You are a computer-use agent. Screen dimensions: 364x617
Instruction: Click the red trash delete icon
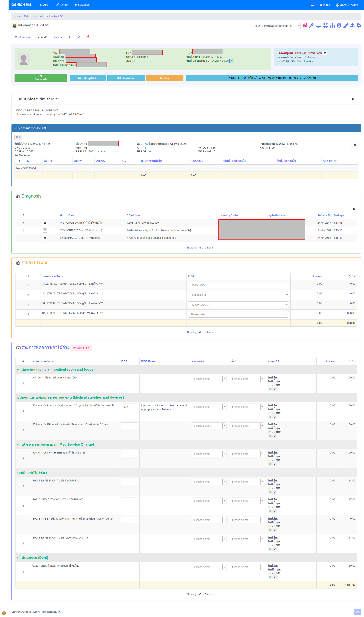[x=88, y=37]
